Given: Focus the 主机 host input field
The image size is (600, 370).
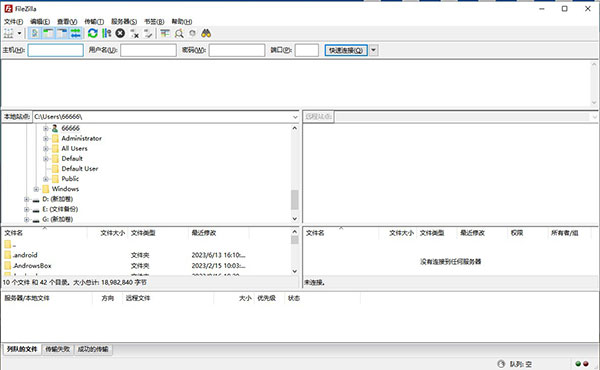Looking at the screenshot, I should [55, 50].
